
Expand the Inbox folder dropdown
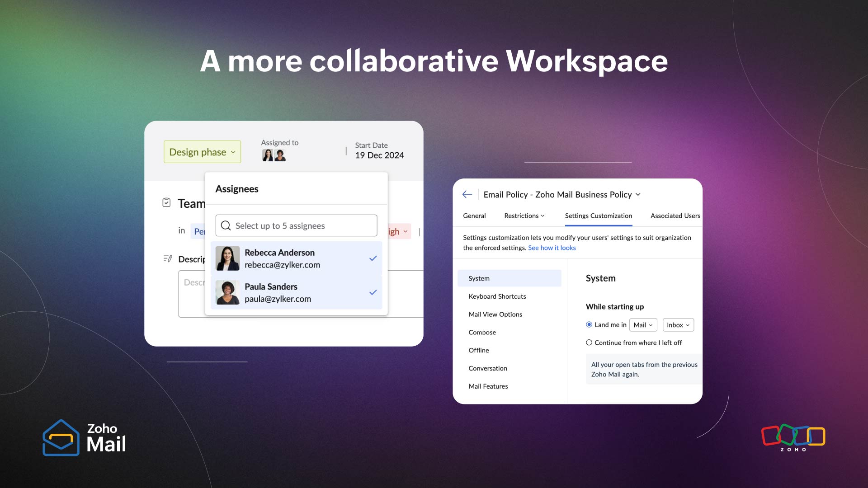click(678, 325)
